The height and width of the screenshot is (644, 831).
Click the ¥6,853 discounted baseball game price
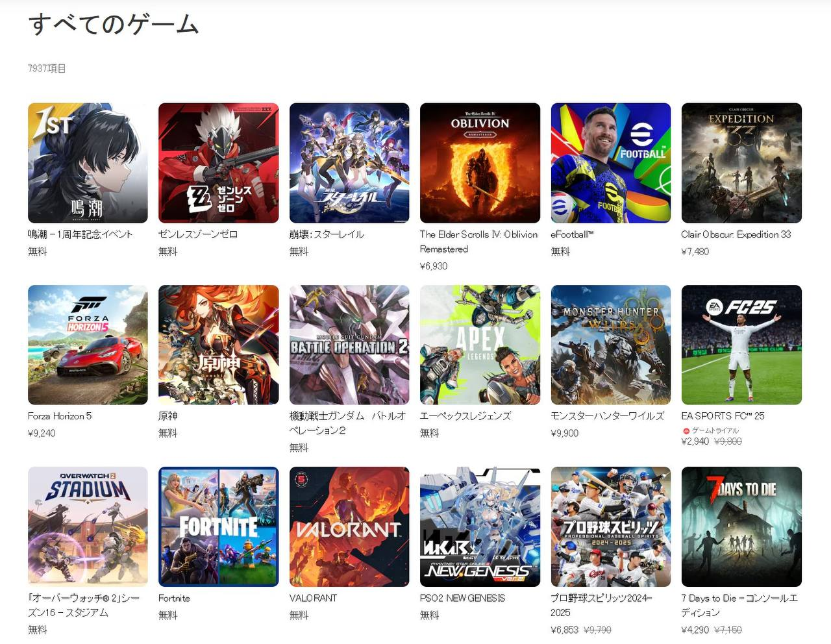tap(565, 630)
